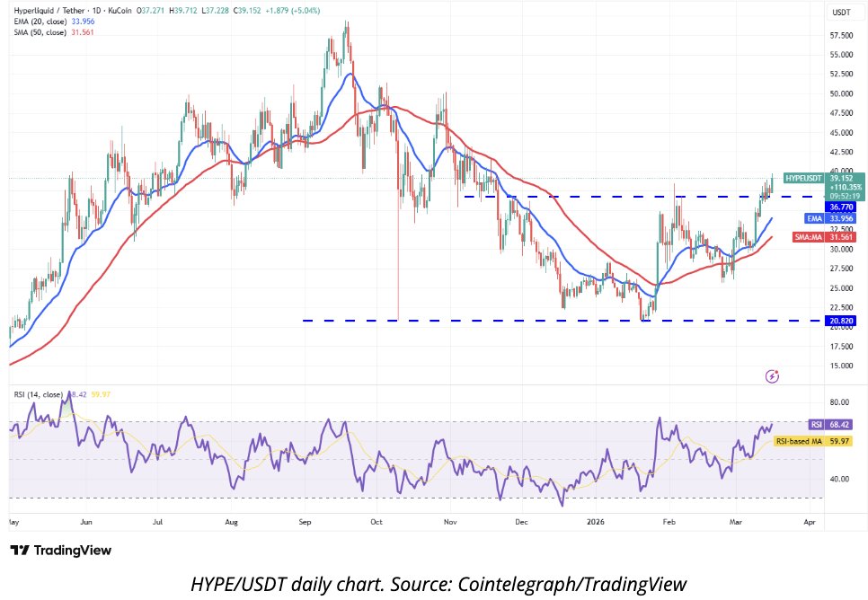This screenshot has height=600, width=868.
Task: Click the 57.500 price axis value
Action: 841,35
